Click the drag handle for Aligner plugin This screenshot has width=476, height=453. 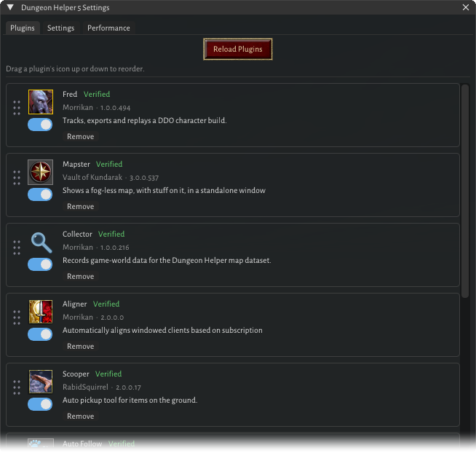(17, 318)
